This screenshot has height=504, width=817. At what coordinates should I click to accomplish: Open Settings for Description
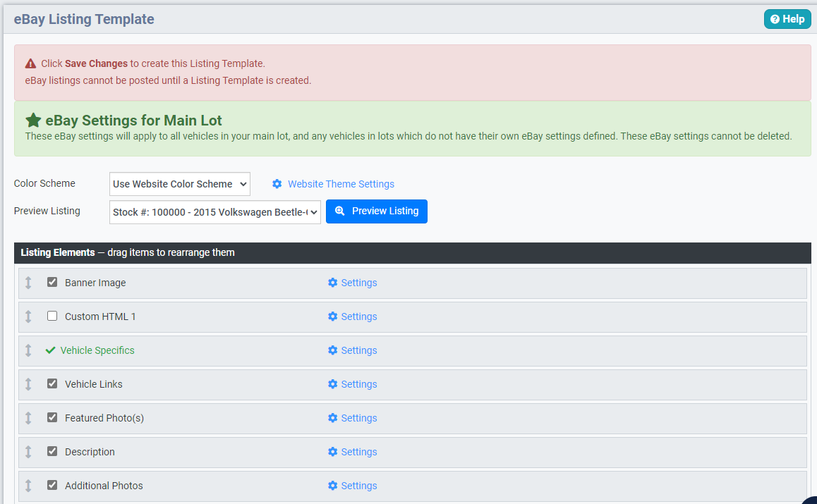pyautogui.click(x=353, y=452)
